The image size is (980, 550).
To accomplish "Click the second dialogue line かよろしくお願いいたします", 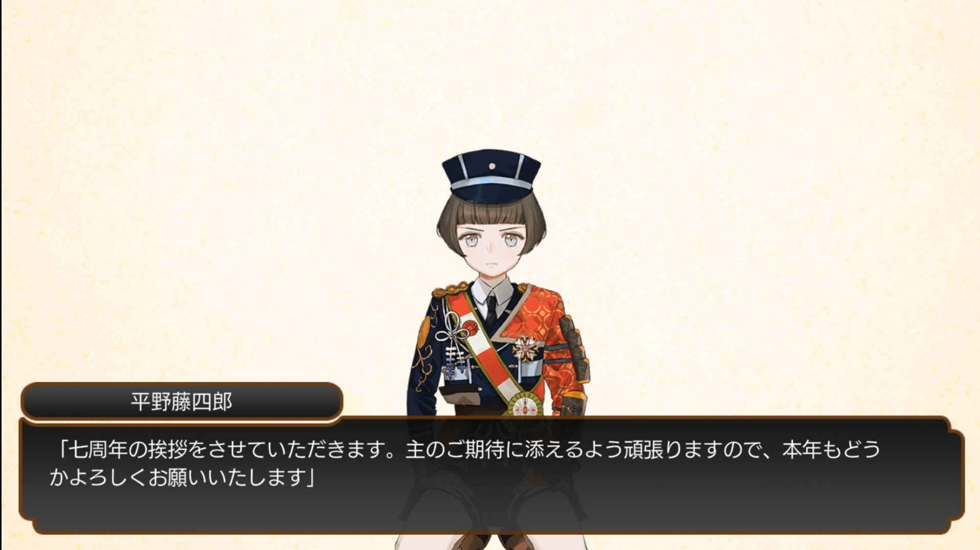I will click(x=182, y=477).
